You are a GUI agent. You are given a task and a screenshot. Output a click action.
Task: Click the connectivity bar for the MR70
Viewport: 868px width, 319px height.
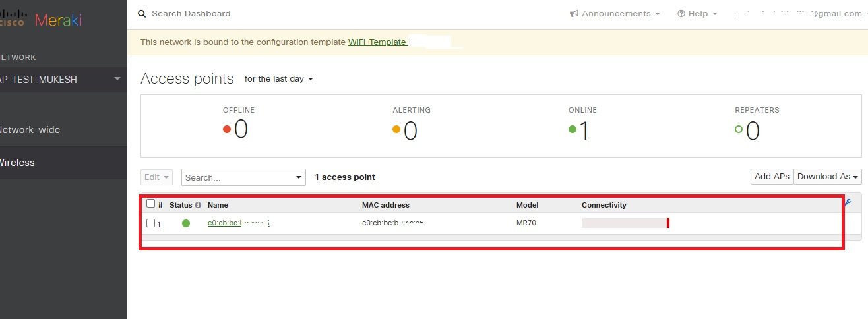click(625, 223)
